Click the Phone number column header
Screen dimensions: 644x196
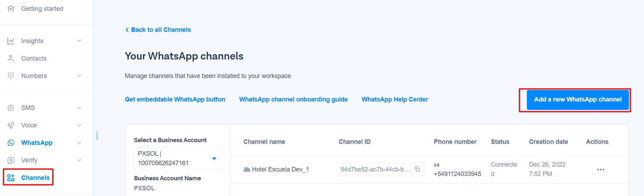[455, 142]
